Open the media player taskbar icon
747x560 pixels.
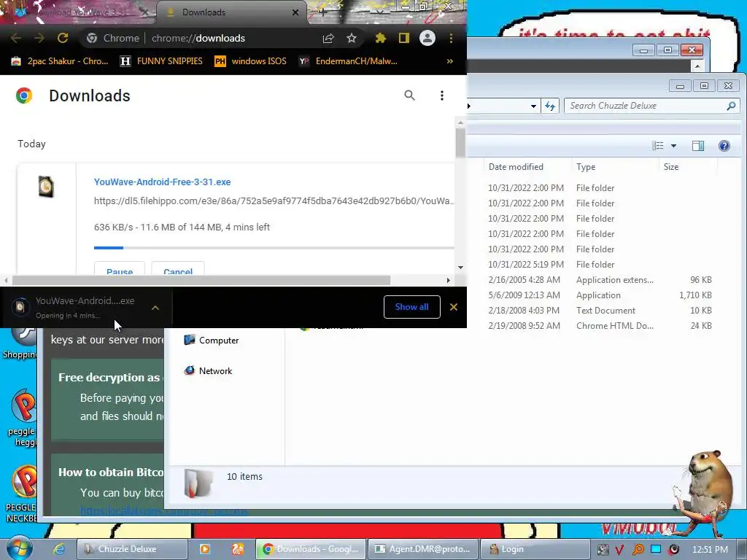click(x=204, y=549)
